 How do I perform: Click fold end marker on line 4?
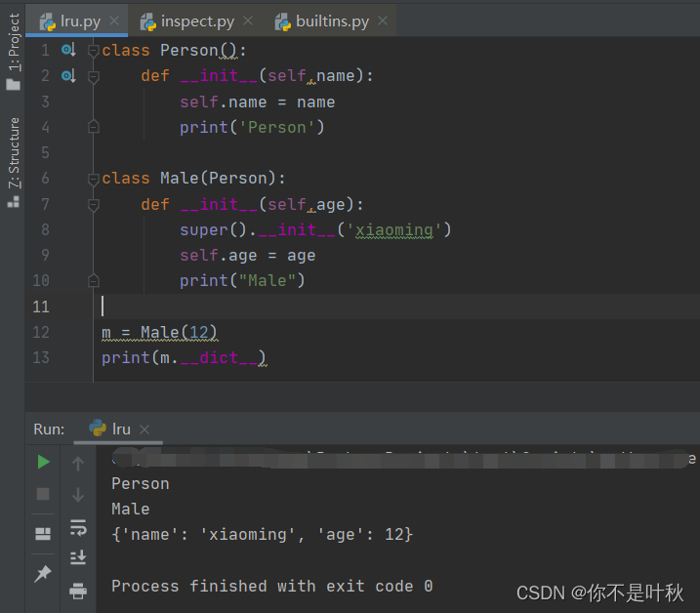[94, 127]
